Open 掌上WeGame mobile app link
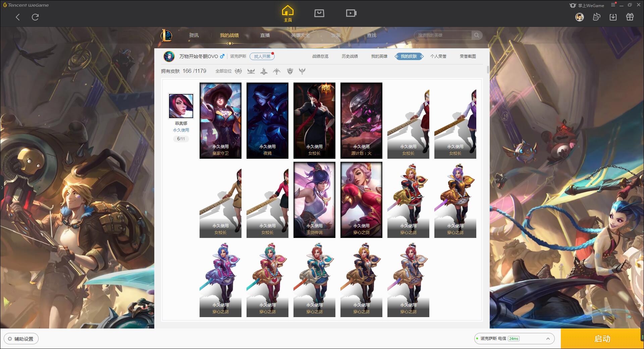Image resolution: width=644 pixels, height=349 pixels. pyautogui.click(x=587, y=5)
